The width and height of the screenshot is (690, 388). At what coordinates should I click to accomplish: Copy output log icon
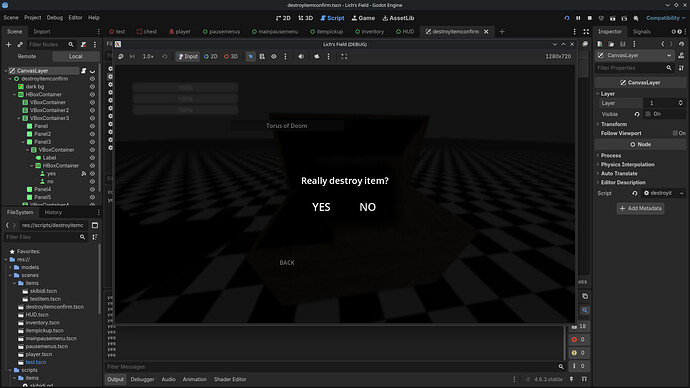(x=585, y=296)
